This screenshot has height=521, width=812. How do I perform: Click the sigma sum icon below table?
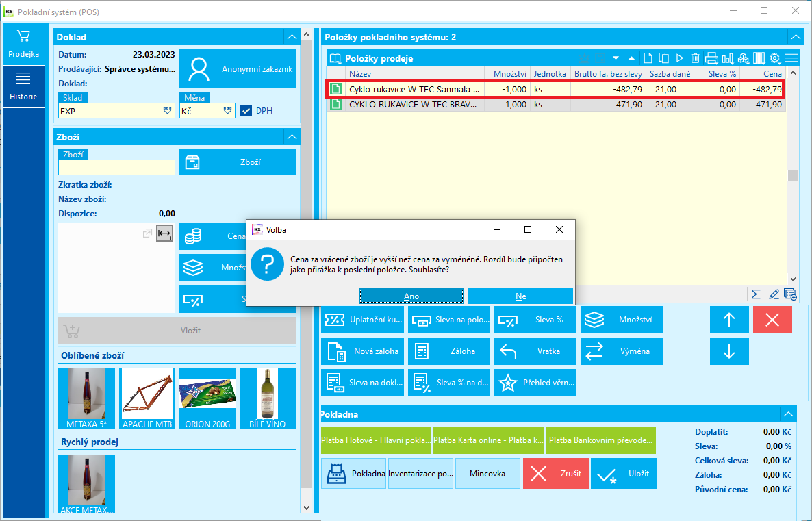point(756,294)
